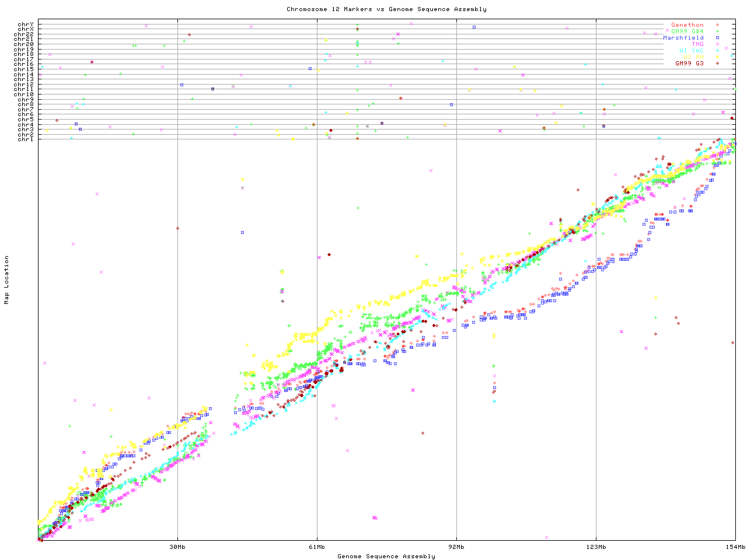This screenshot has width=747, height=560.
Task: Click the Genethon diamond marker in legend
Action: 717,25
